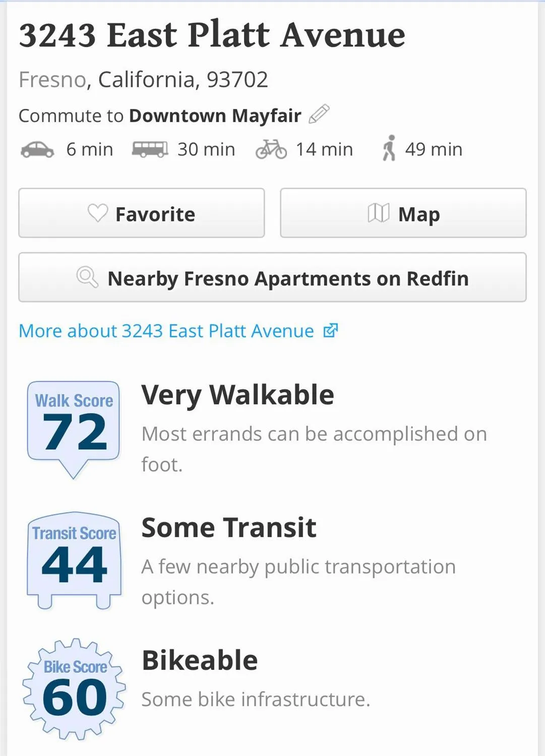Click the bicycle commute icon

(271, 150)
